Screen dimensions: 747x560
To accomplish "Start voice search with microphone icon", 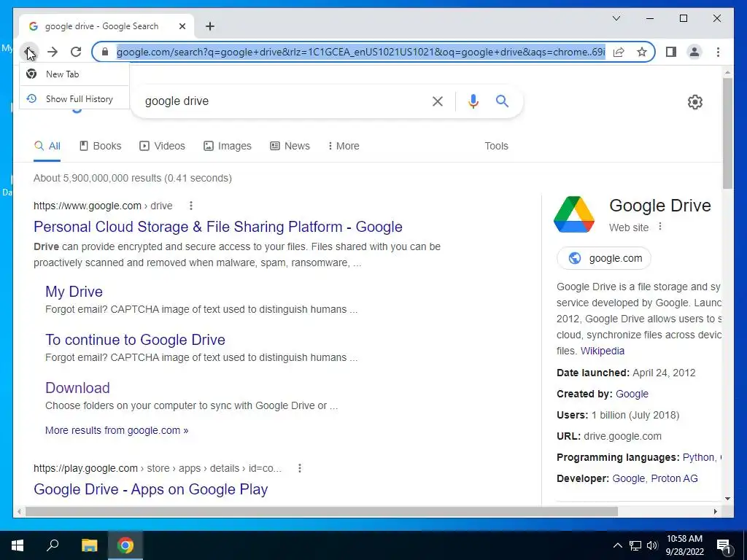I will coord(473,101).
